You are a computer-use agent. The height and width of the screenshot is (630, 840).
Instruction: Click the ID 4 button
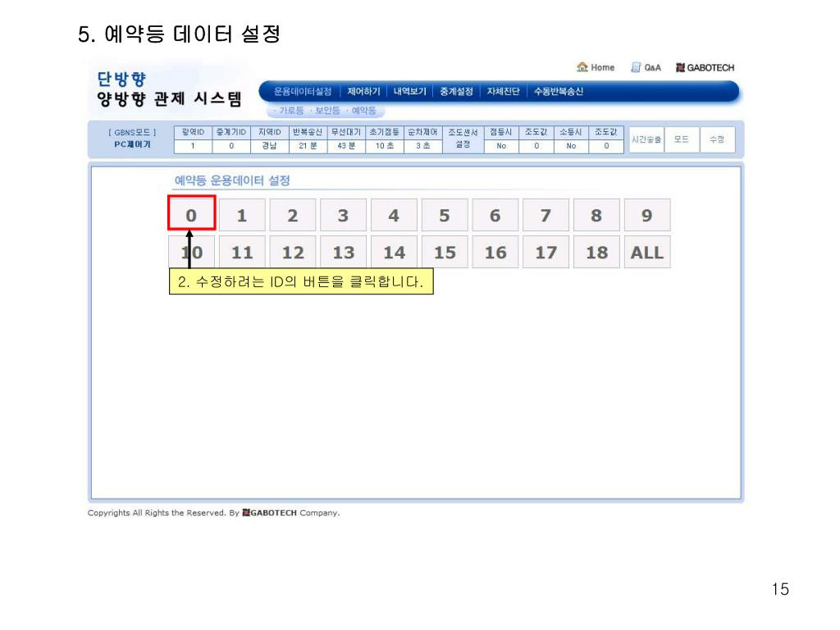pyautogui.click(x=394, y=215)
